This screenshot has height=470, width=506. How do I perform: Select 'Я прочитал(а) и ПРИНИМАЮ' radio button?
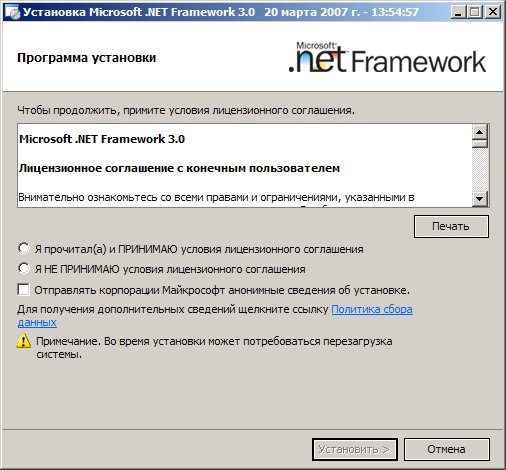pos(24,249)
